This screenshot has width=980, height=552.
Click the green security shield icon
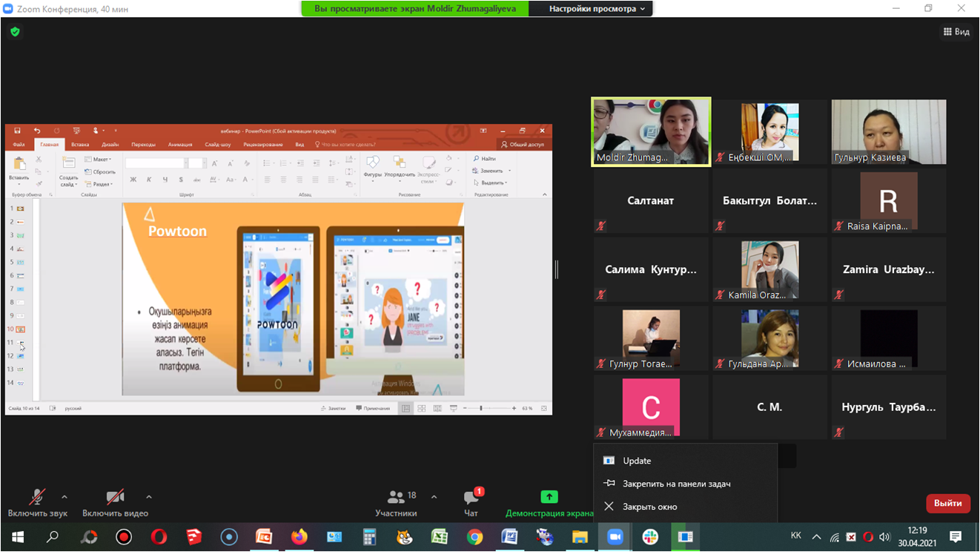coord(15,32)
